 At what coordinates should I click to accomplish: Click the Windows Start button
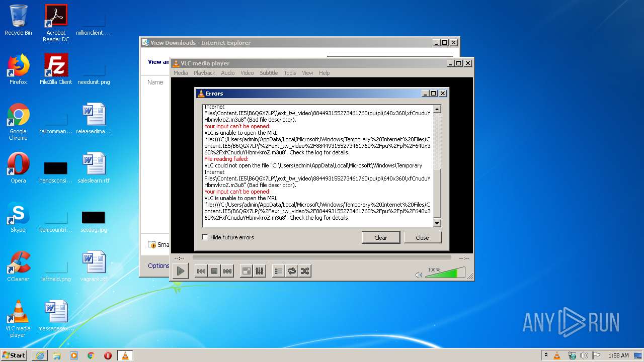click(x=14, y=355)
